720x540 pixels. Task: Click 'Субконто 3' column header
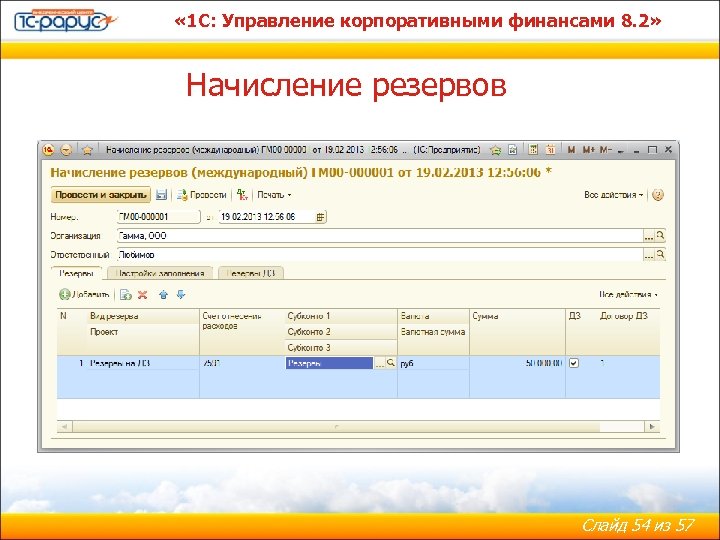pos(341,347)
